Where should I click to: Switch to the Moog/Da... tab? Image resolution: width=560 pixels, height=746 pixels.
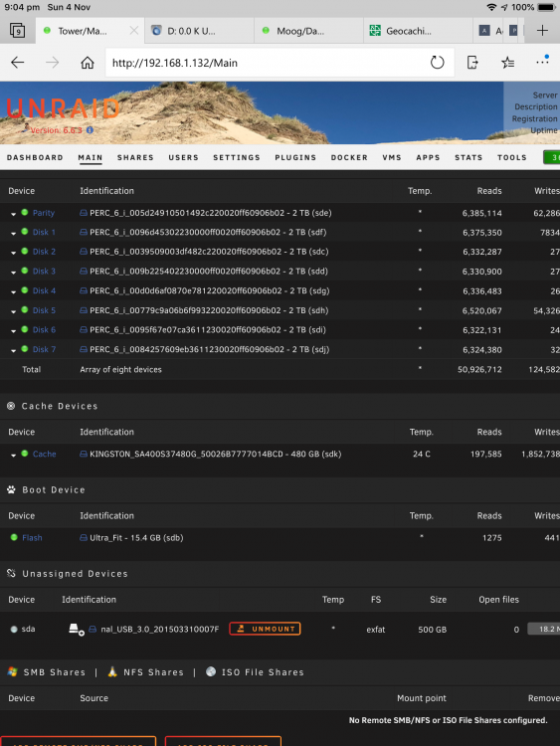(308, 31)
